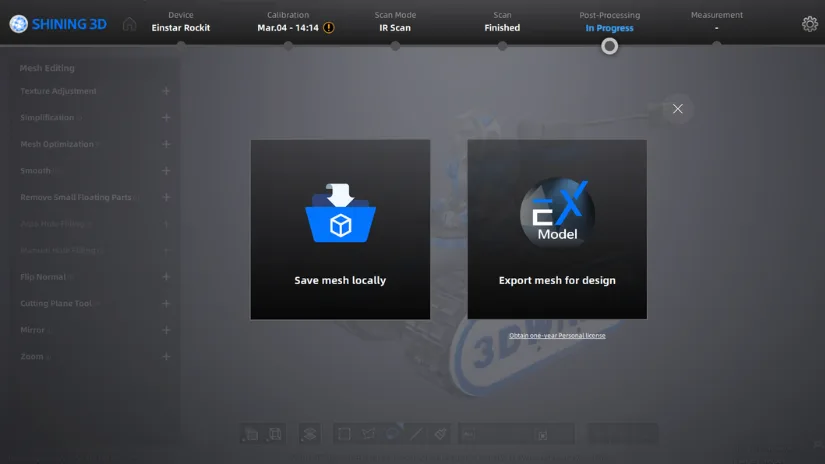Click the Device dot on progress bar
This screenshot has width=825, height=464.
[181, 46]
